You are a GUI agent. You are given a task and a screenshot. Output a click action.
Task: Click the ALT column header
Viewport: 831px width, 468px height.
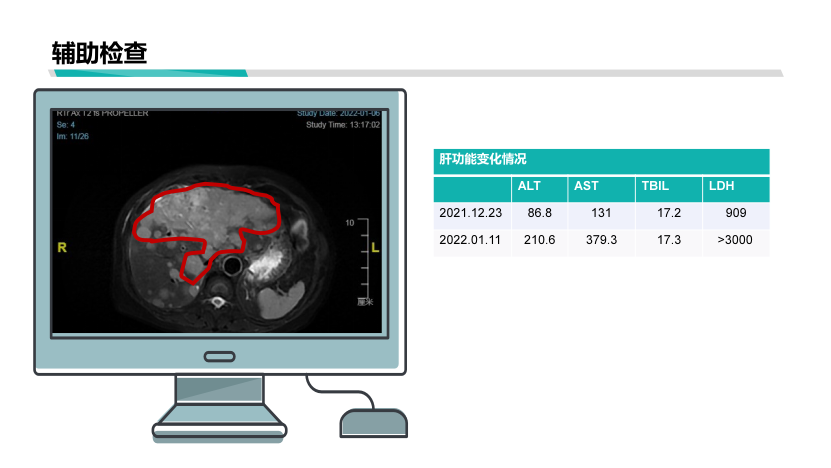point(539,189)
